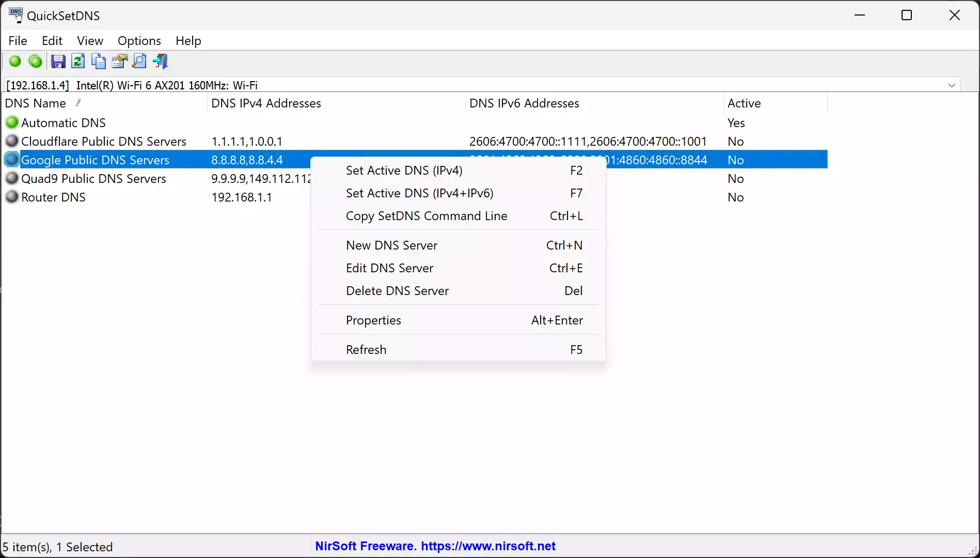Sort by Active column header
This screenshot has height=558, width=980.
[776, 103]
